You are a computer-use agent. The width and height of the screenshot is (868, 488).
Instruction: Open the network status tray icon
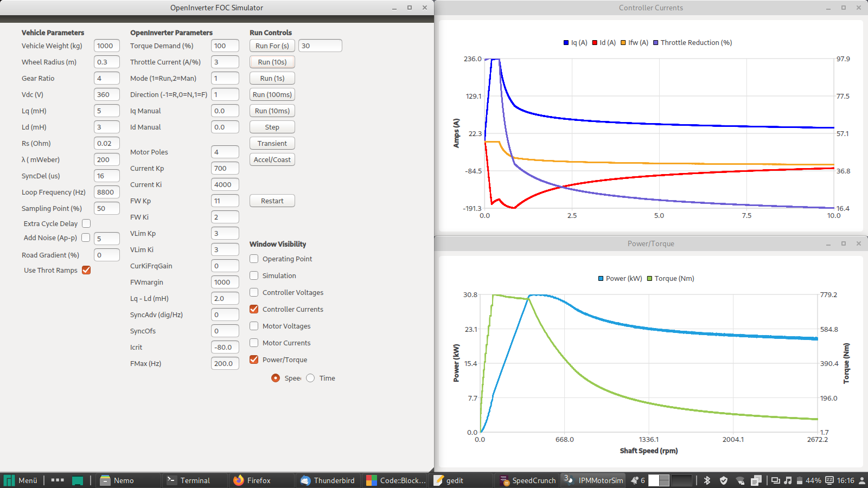[740, 480]
